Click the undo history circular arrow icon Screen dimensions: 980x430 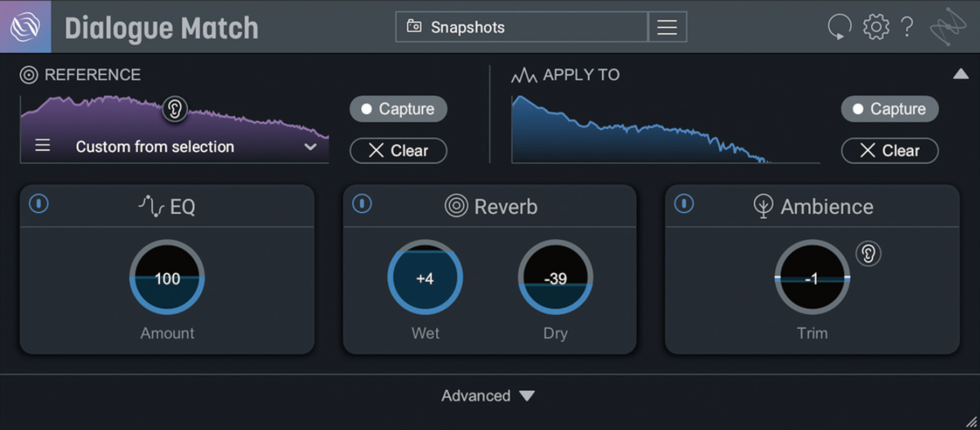point(839,27)
